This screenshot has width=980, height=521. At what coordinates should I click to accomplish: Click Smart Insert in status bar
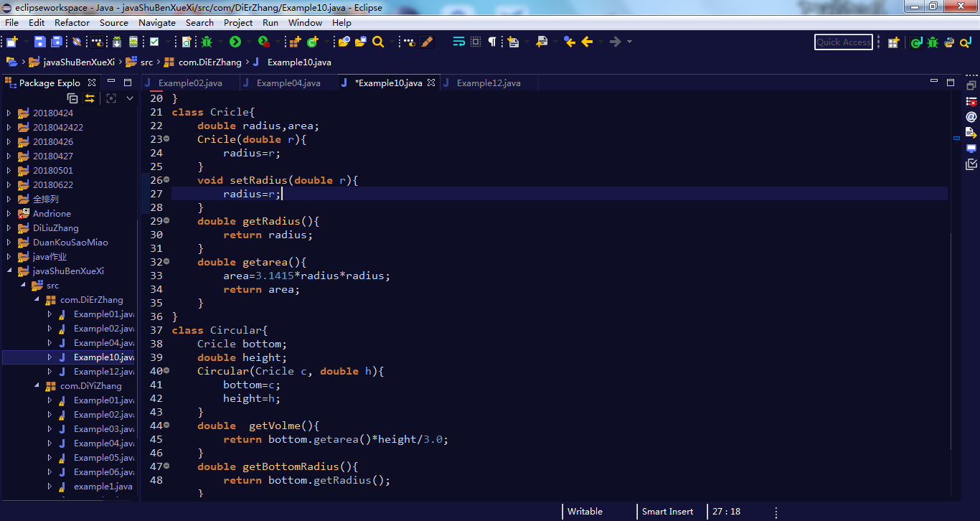tap(667, 512)
